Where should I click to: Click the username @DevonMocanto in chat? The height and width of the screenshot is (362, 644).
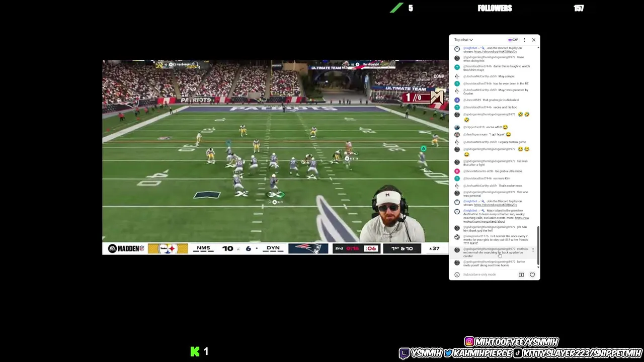click(478, 171)
